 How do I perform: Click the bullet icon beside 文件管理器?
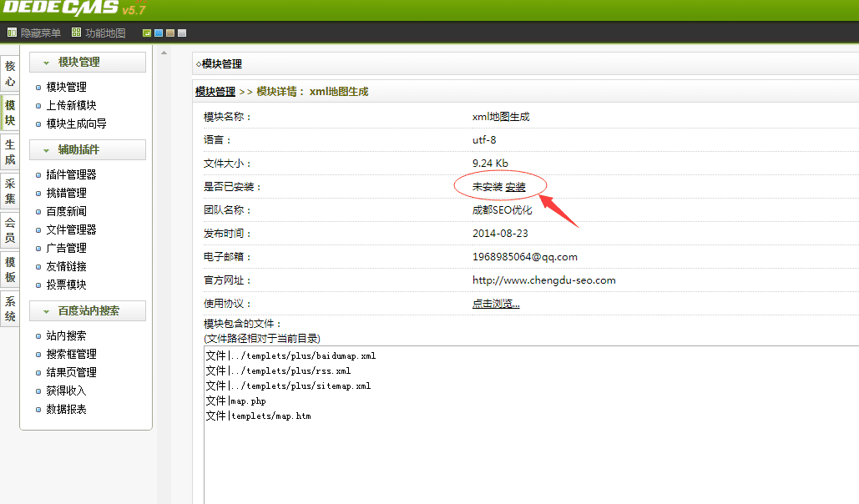[38, 230]
